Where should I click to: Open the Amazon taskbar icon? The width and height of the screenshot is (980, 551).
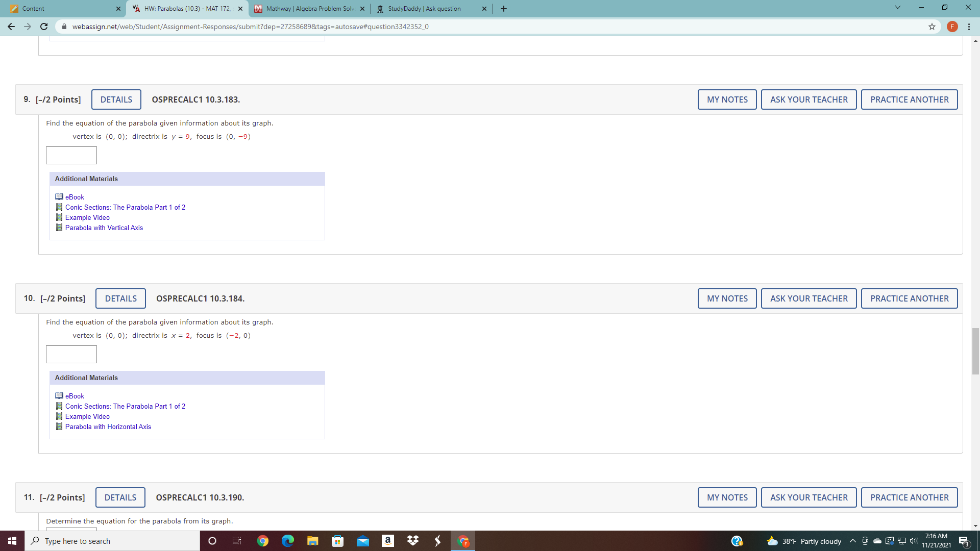point(388,541)
